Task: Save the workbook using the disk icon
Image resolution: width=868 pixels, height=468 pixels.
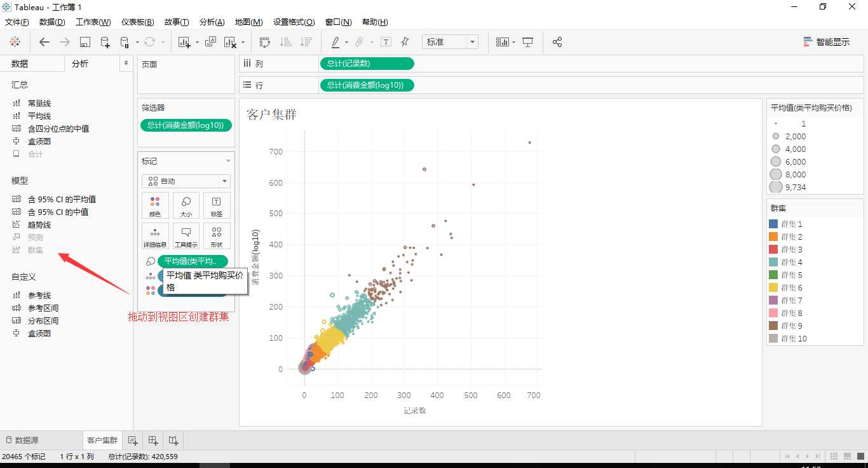Action: (x=85, y=42)
